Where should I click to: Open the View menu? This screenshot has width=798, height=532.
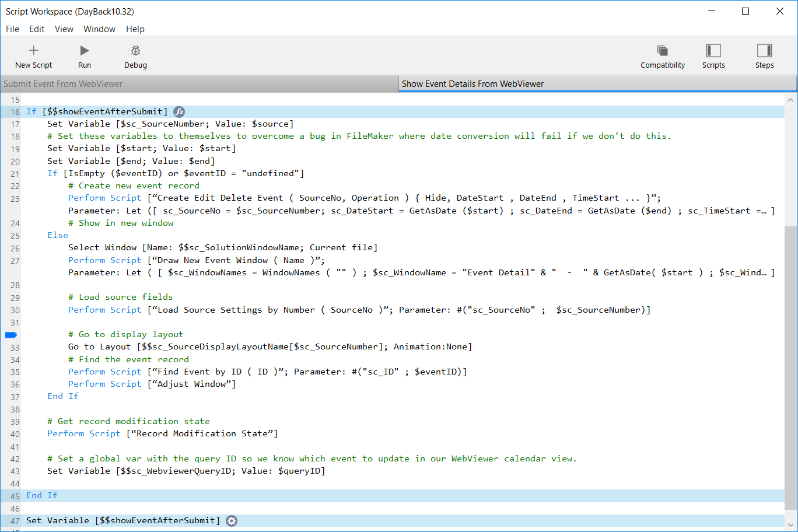coord(64,29)
